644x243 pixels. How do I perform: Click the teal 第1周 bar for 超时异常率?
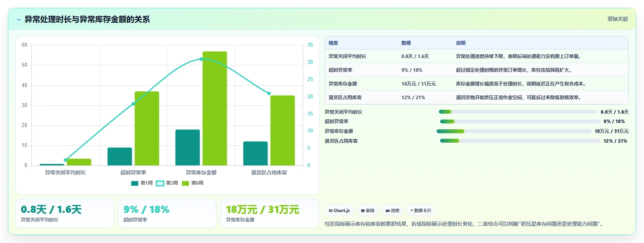point(120,156)
